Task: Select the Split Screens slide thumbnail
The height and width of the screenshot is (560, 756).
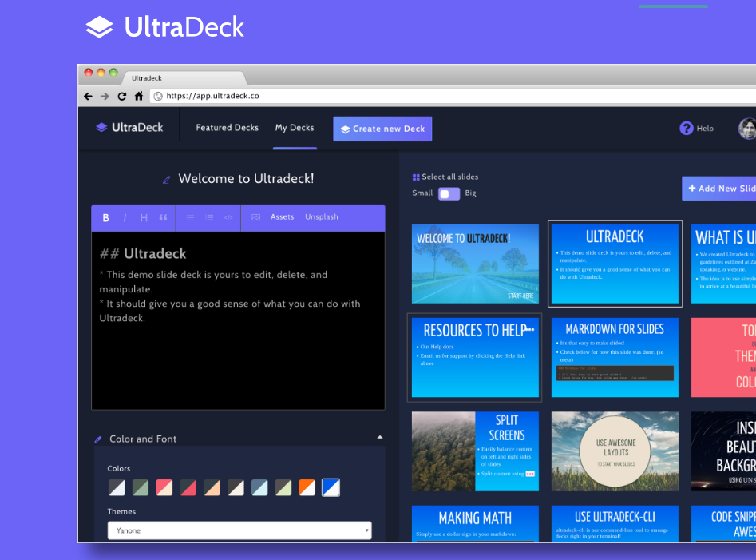Action: tap(475, 451)
